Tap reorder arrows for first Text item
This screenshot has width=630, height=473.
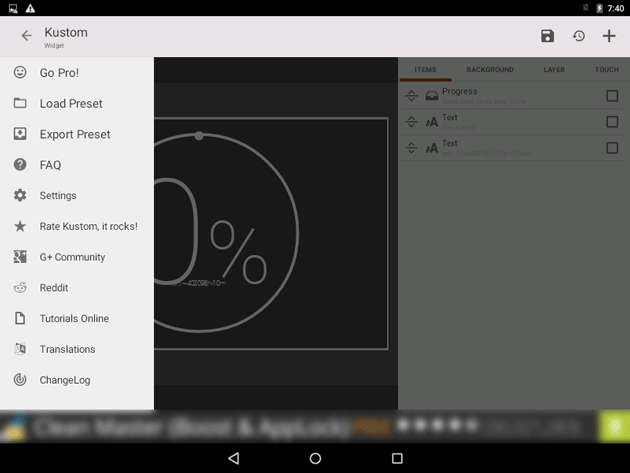(x=411, y=122)
